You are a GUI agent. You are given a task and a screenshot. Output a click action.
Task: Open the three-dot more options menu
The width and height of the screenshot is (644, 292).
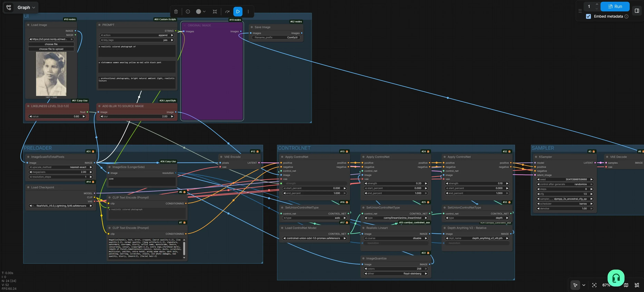coord(248,12)
